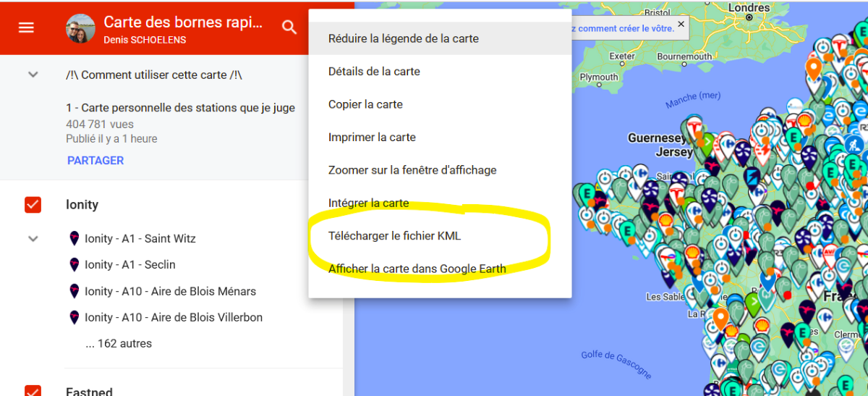Click the '404 781 vues' view count
Image resolution: width=868 pixels, height=396 pixels.
(x=100, y=125)
